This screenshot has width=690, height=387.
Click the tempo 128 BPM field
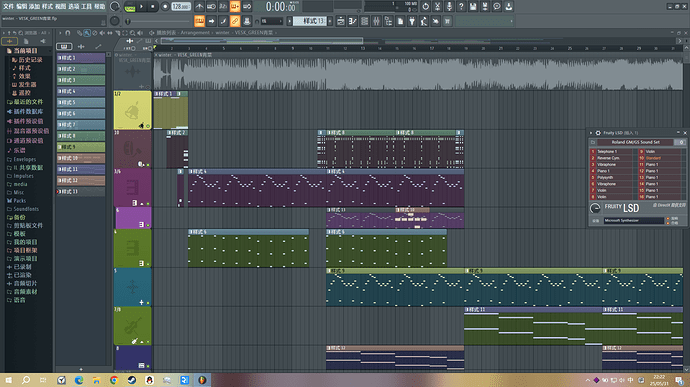point(181,7)
